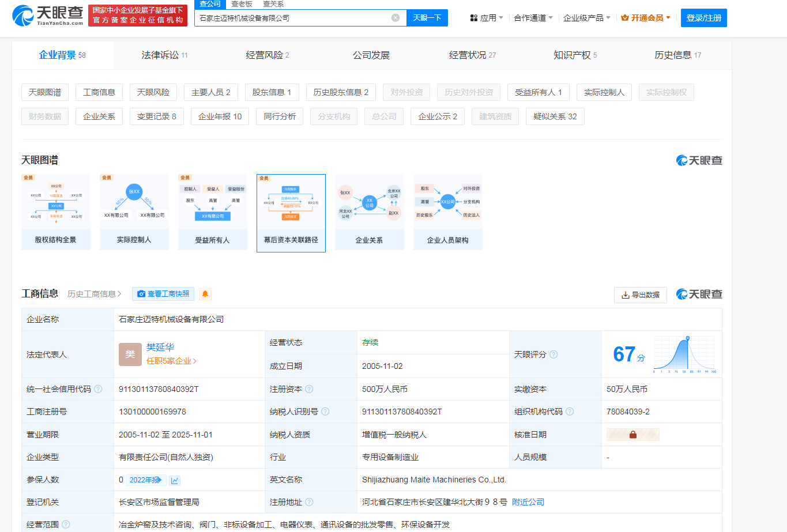
Task: Open the trend chart icon next to 2022年报
Action: 175,480
